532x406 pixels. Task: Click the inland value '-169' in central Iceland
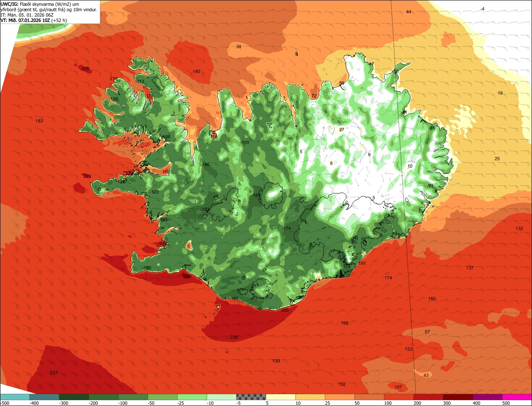click(256, 195)
